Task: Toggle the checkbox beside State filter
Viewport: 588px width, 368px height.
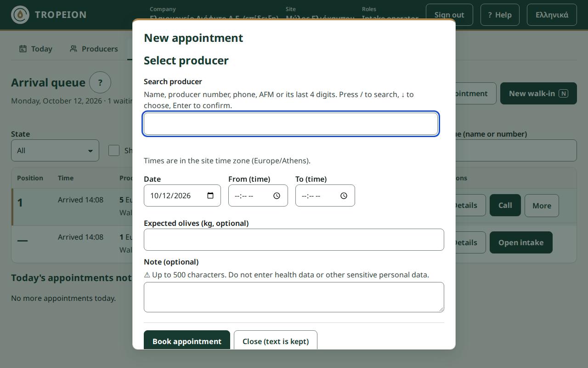Action: tap(114, 150)
